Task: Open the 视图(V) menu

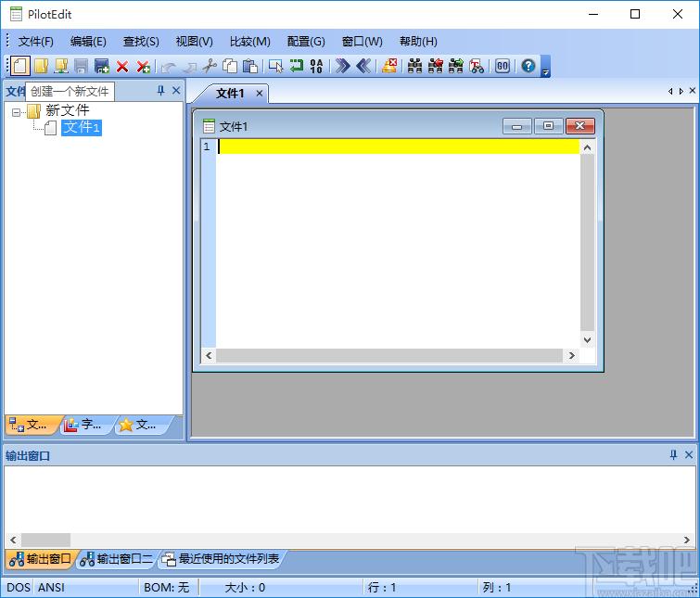Action: [194, 42]
